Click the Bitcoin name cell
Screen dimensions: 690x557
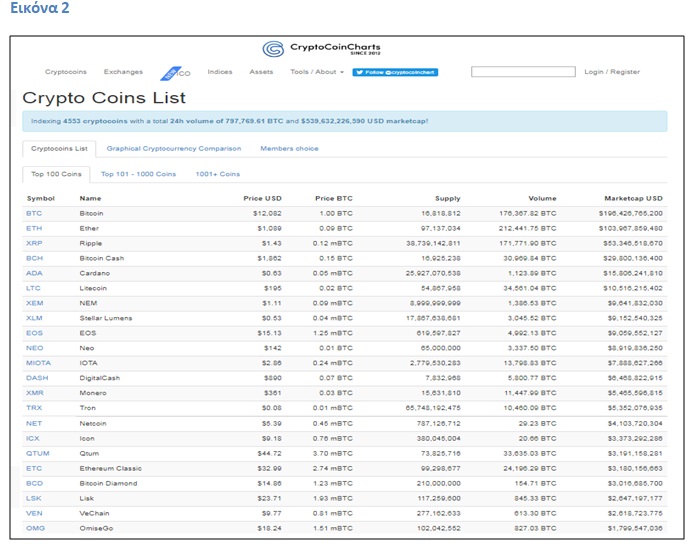[x=92, y=213]
